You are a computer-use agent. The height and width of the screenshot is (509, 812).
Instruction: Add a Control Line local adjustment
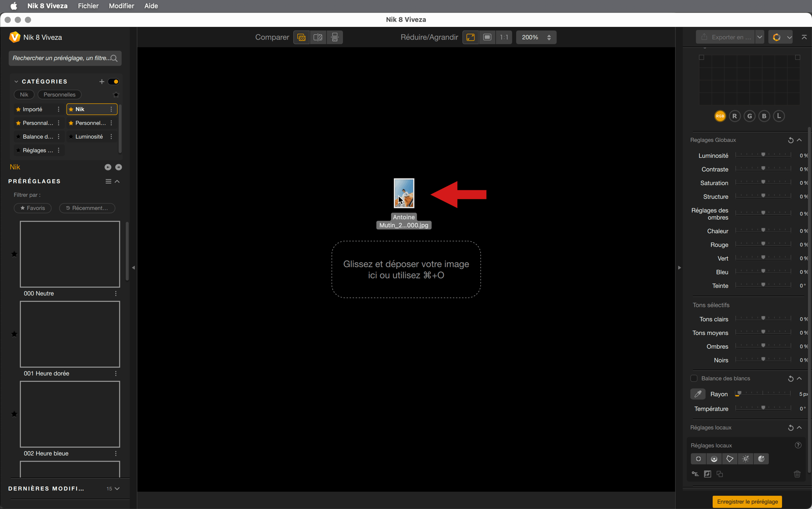pos(714,459)
